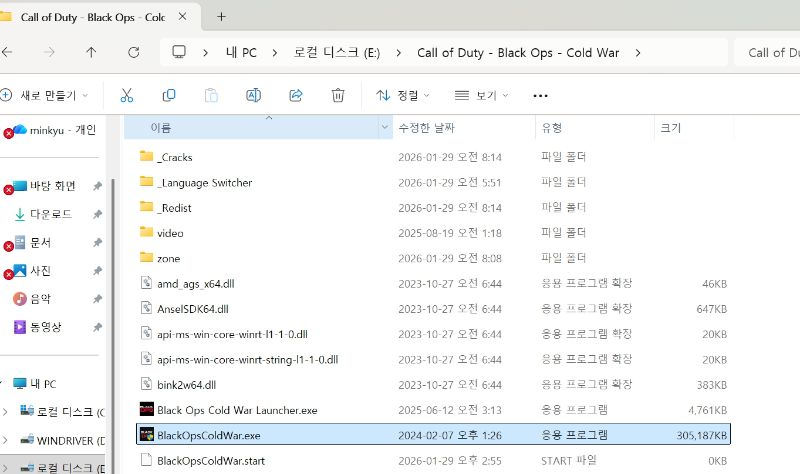Click 내 PC in the address breadcrumb

click(x=240, y=53)
